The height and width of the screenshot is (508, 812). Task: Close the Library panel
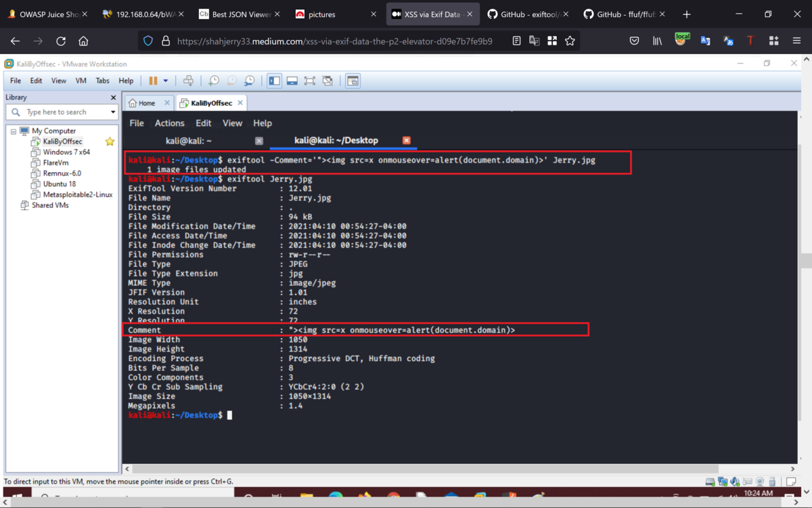[x=113, y=98]
